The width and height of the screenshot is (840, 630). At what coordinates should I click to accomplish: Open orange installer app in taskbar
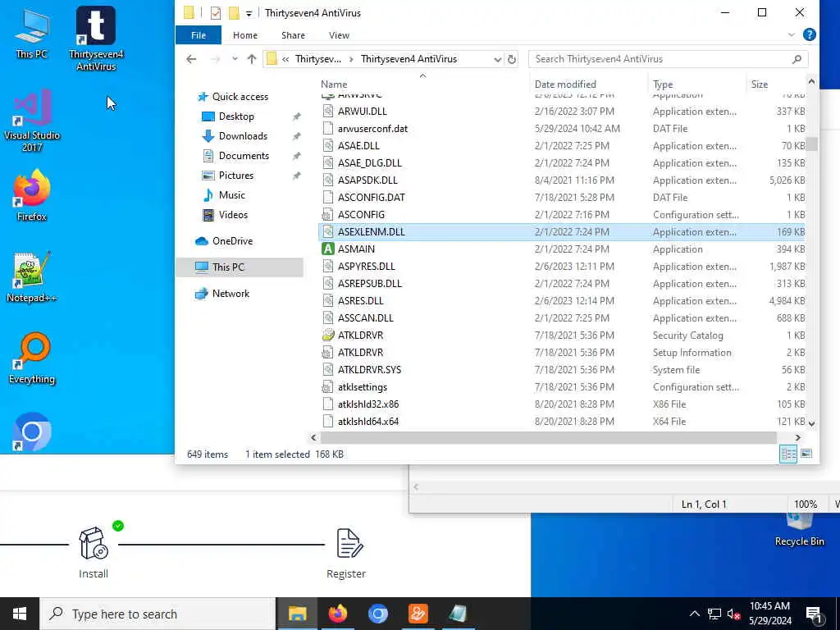(418, 614)
